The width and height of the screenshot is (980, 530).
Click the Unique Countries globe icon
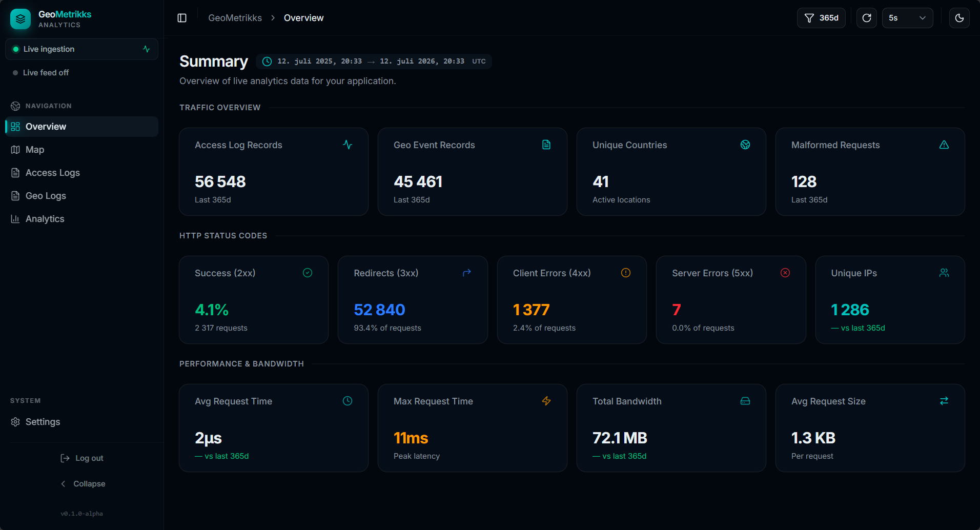745,145
